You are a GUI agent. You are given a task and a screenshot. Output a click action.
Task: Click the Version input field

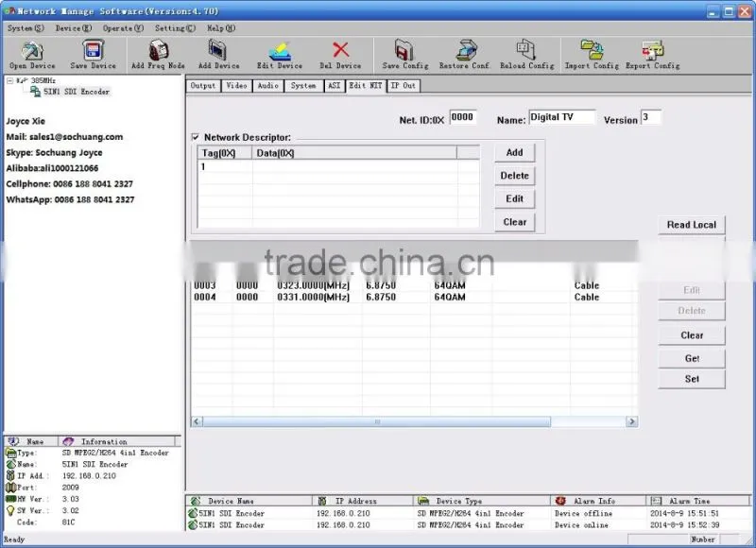tap(650, 117)
